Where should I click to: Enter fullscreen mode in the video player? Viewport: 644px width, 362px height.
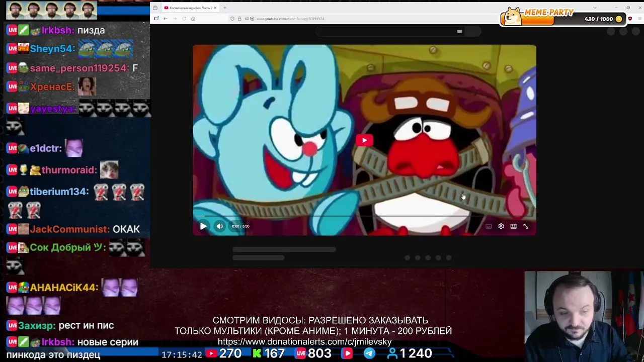pos(526,226)
